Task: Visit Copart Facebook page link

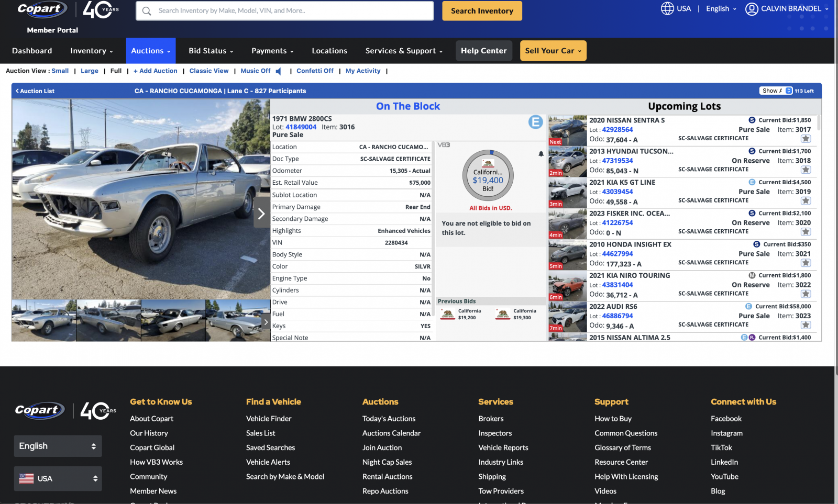Action: tap(726, 419)
